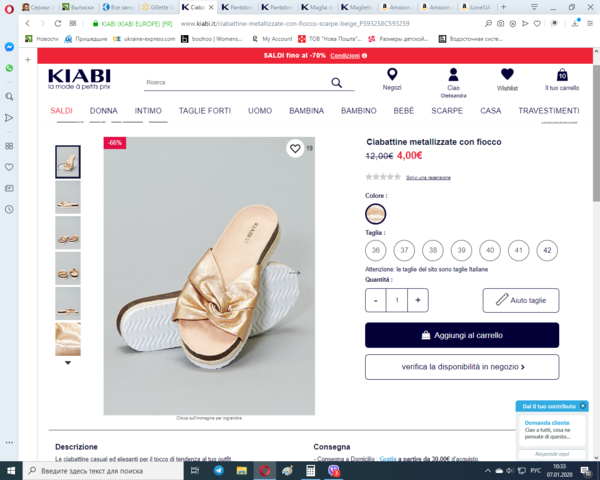Open browsing history clock icon

9,209
